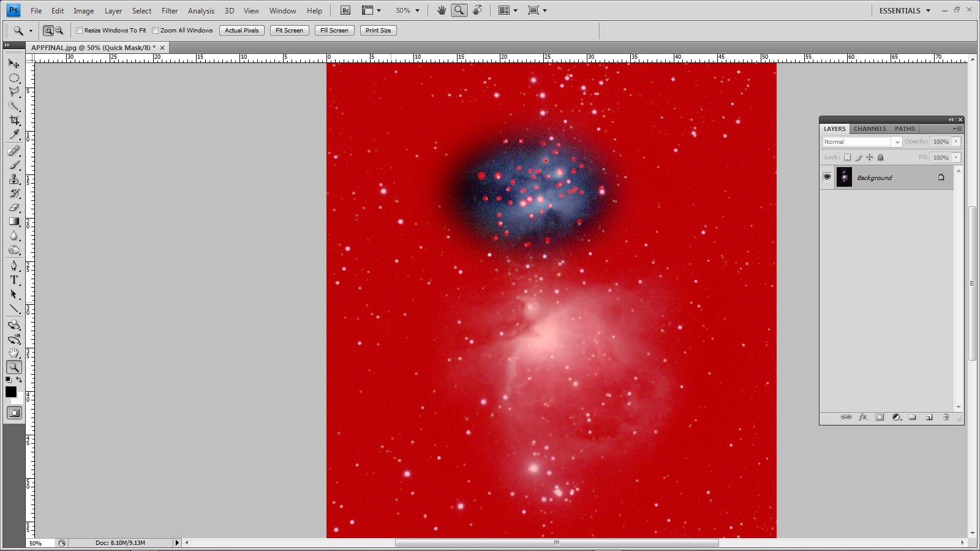The image size is (980, 551).
Task: Click the Fit Screen button
Action: [289, 30]
